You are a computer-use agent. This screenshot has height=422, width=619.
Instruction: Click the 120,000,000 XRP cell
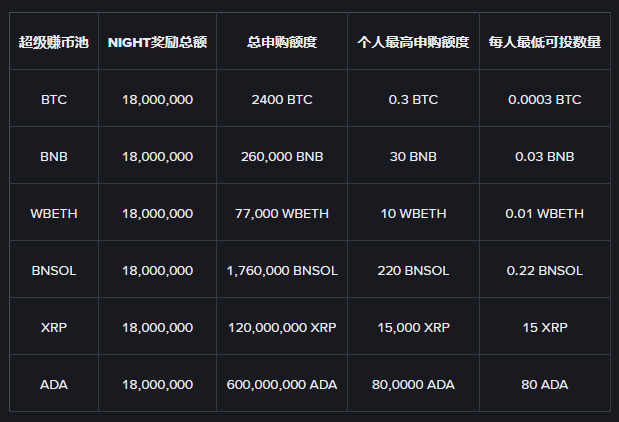[282, 327]
